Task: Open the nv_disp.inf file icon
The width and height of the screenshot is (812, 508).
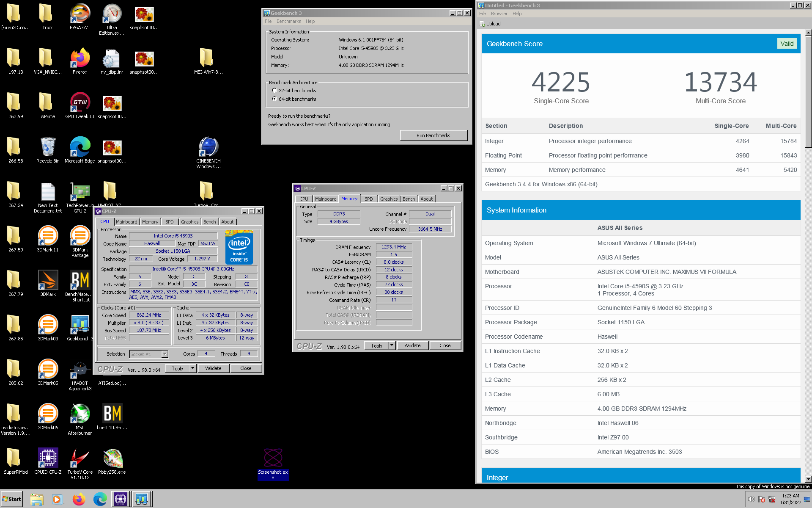Action: pyautogui.click(x=112, y=61)
